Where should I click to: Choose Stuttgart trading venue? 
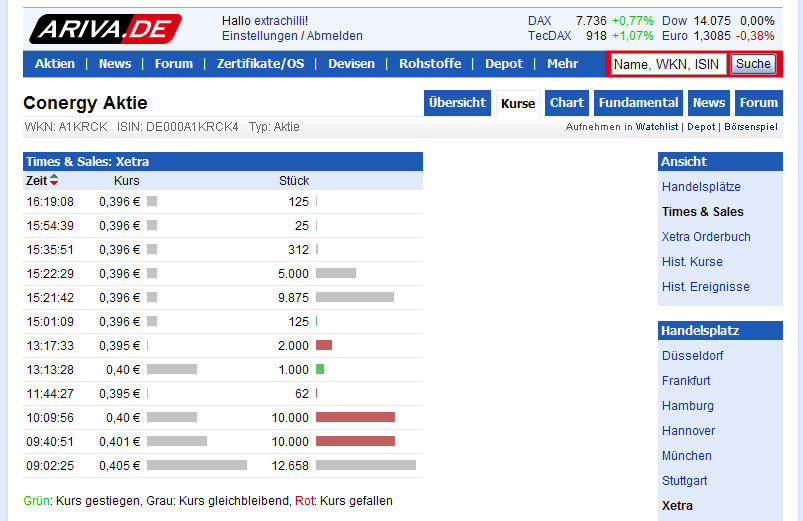(685, 481)
